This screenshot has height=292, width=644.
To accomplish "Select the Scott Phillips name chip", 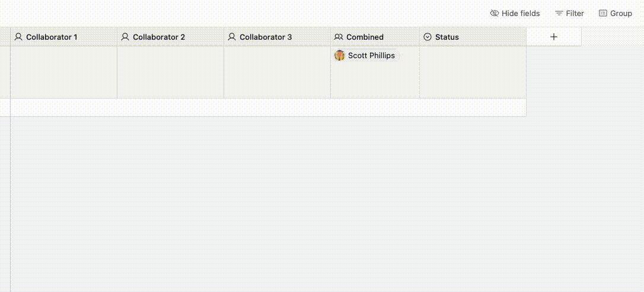I will (x=366, y=56).
